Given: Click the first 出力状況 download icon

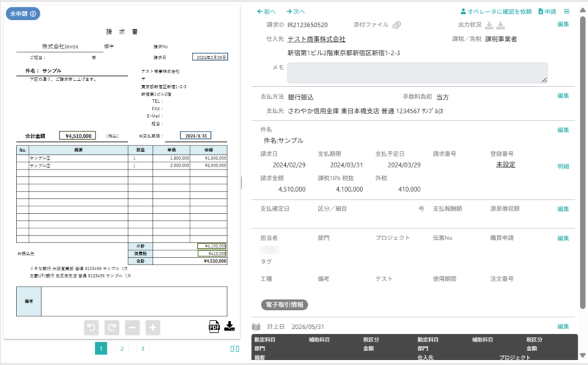Looking at the screenshot, I should 489,25.
